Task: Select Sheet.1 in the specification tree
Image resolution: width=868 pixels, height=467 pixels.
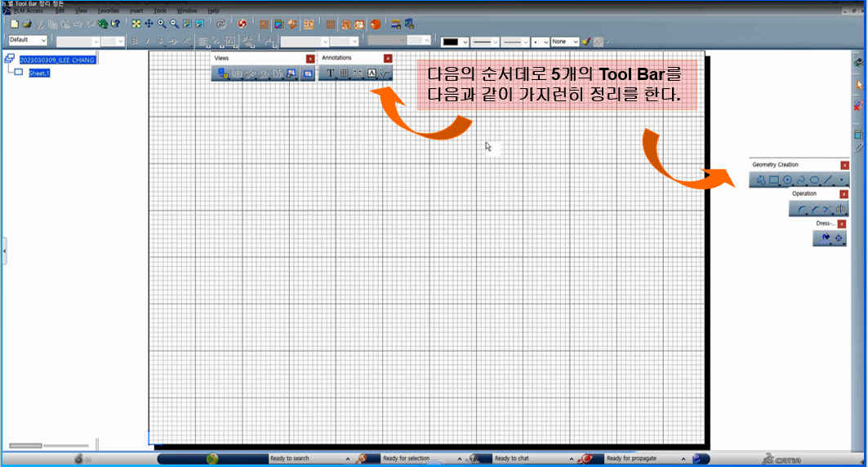Action: (39, 73)
